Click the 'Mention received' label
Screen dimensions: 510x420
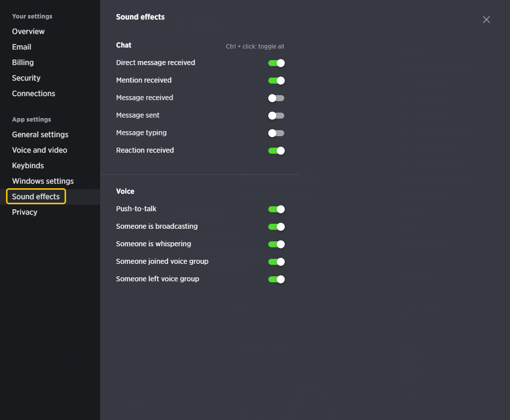coord(144,81)
